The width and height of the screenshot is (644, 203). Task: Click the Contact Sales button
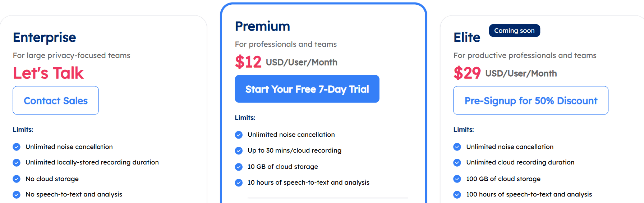point(56,100)
